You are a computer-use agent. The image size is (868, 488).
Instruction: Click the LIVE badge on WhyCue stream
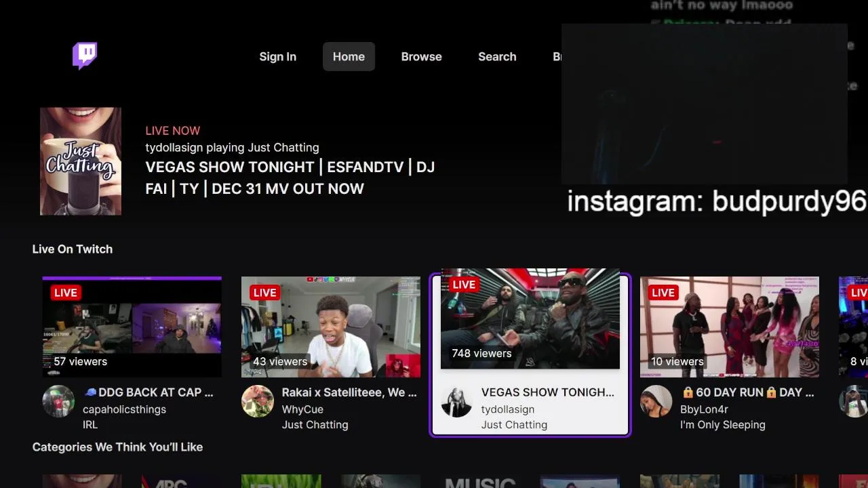tap(264, 293)
